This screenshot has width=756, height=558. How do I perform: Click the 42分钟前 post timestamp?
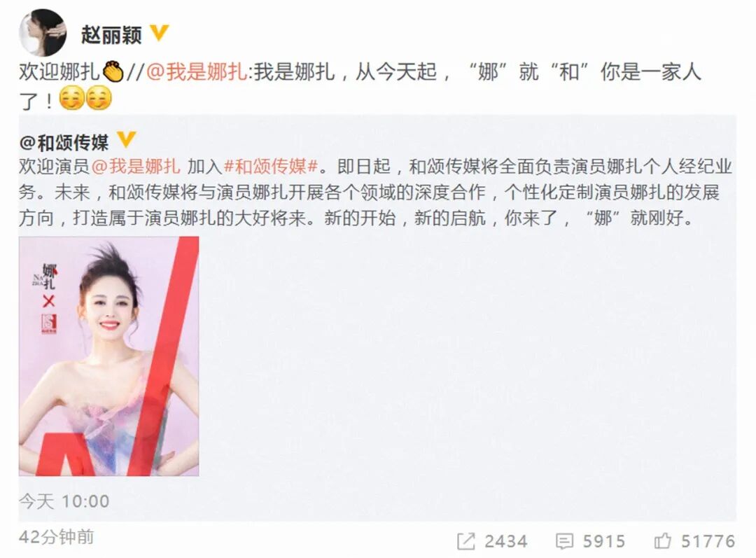(x=57, y=537)
